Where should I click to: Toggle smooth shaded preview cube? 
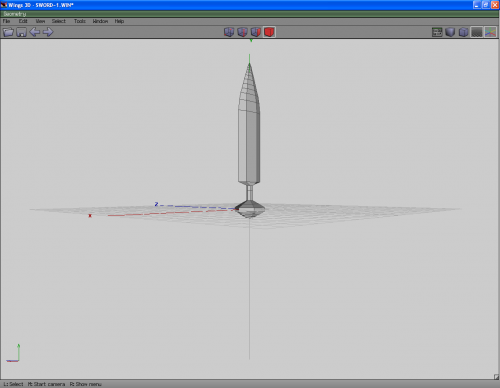click(x=450, y=32)
